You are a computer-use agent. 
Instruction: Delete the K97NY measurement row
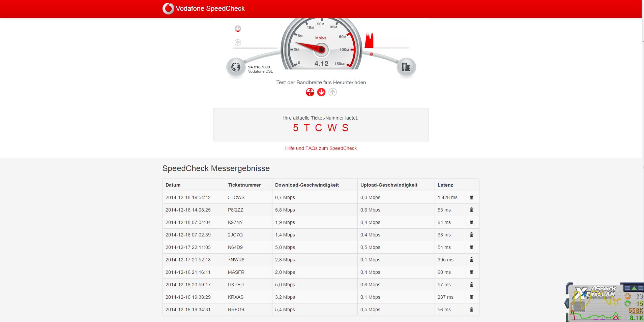pos(471,222)
